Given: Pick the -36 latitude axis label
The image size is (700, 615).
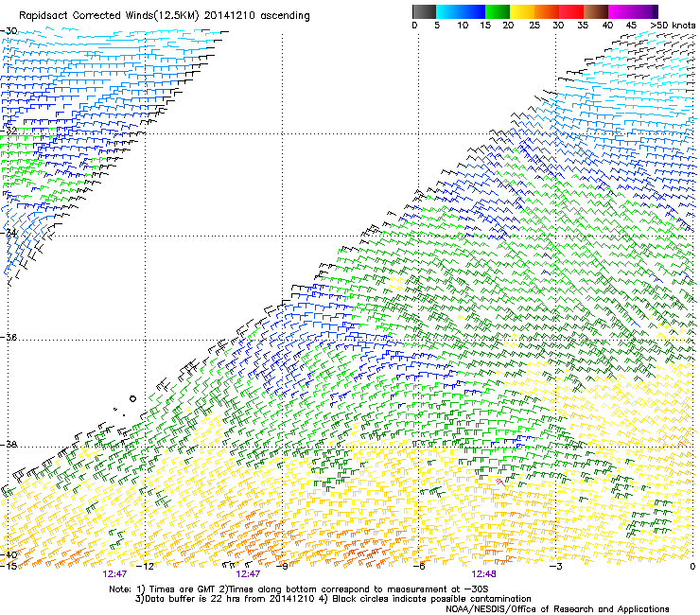Looking at the screenshot, I should (x=9, y=337).
